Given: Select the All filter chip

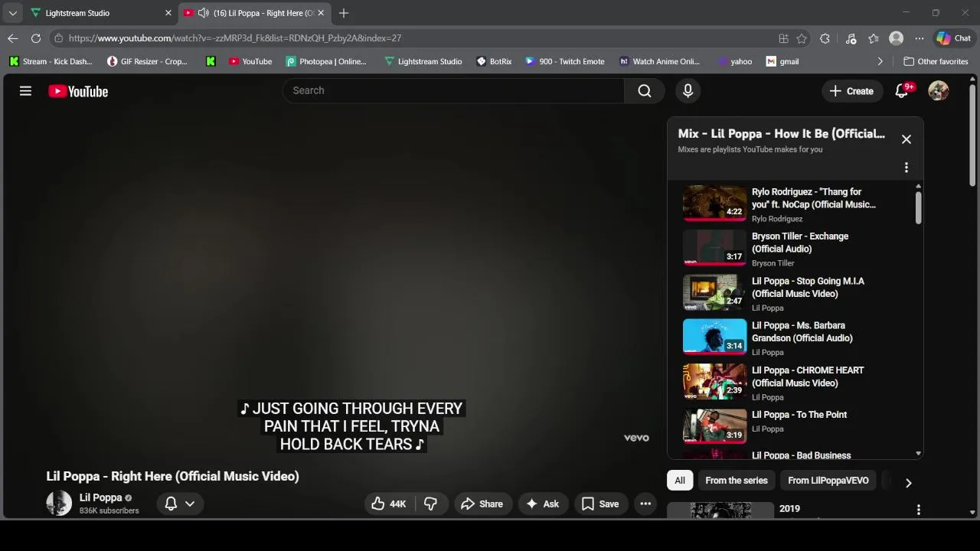Looking at the screenshot, I should click(680, 481).
